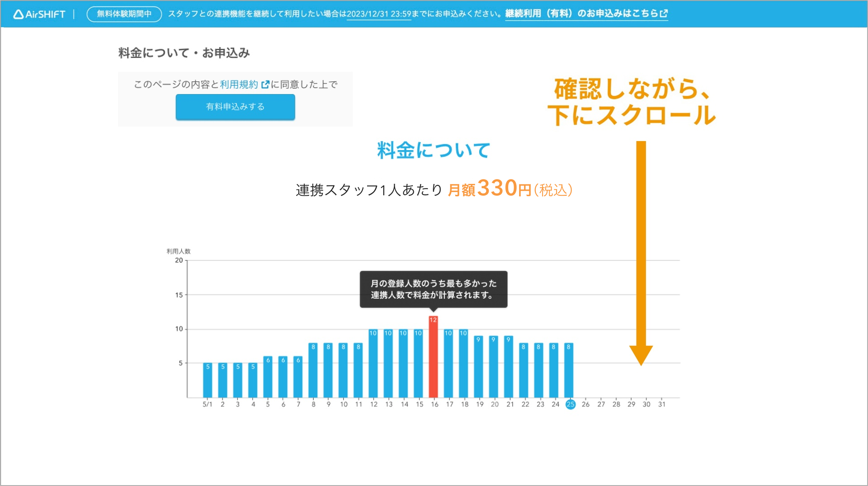The width and height of the screenshot is (868, 486).
Task: Select the header banner deadline message
Action: pyautogui.click(x=335, y=13)
